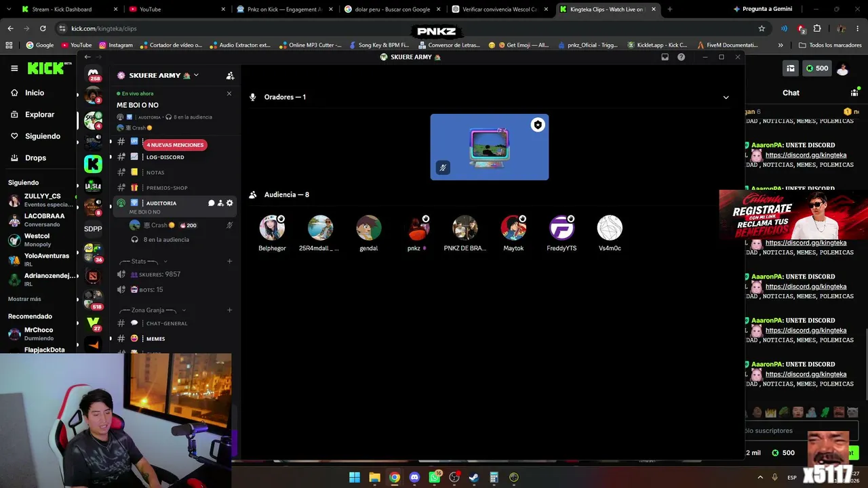The image size is (868, 488).
Task: Switch to the YouTube browser tab
Action: (176, 9)
